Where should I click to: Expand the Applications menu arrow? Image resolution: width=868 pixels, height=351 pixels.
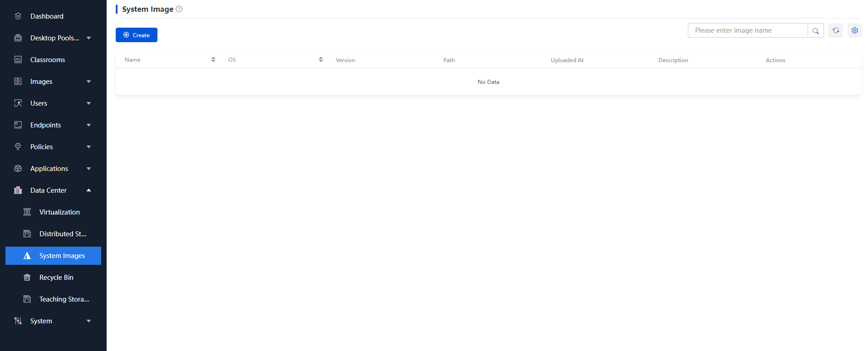[89, 169]
